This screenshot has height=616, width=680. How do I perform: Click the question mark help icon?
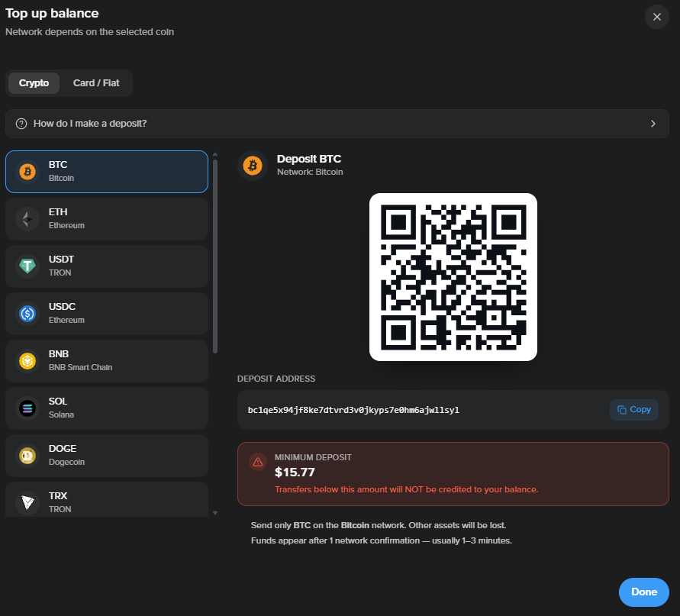coord(21,124)
